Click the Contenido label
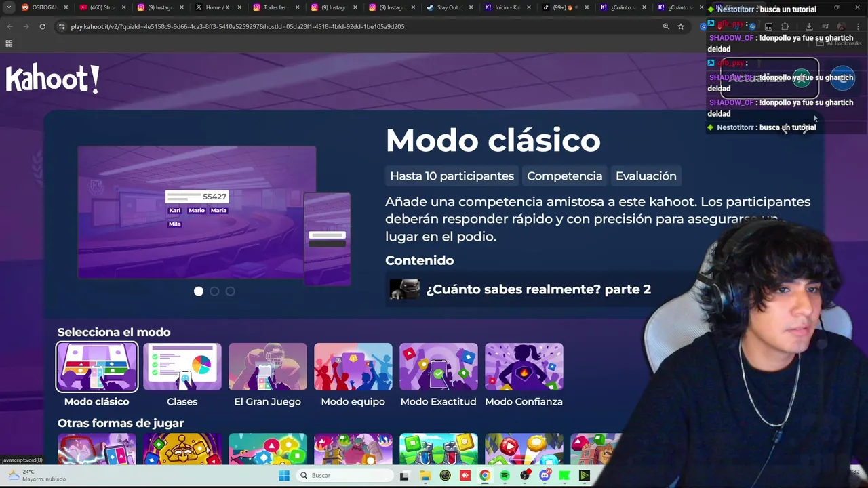The image size is (868, 488). pos(420,260)
